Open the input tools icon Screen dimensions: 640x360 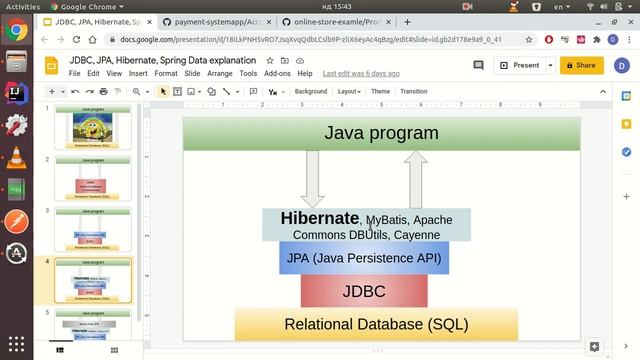(273, 92)
